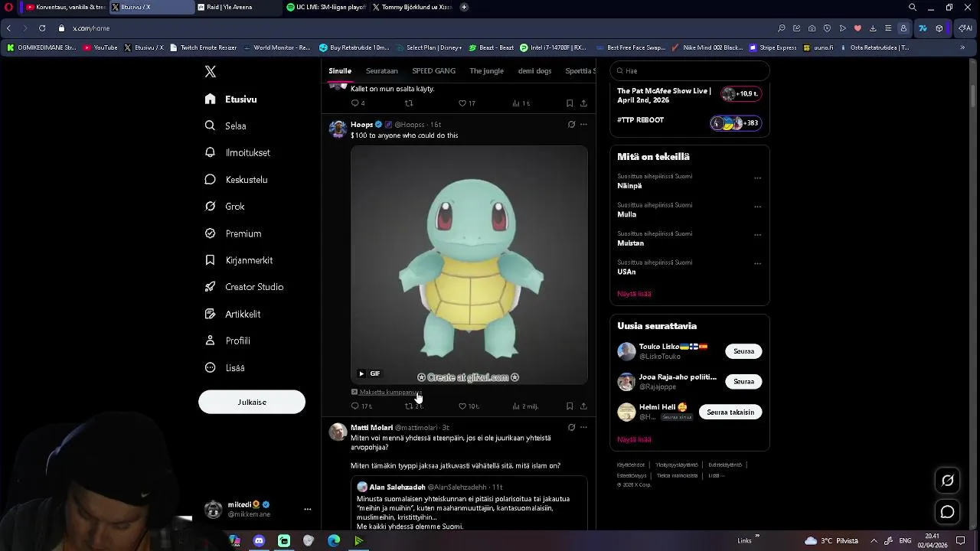Screen dimensions: 980x551
Task: Click the weather widget in taskbar
Action: click(831, 541)
